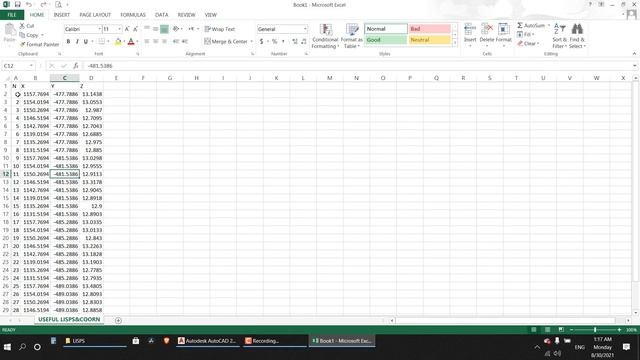Viewport: 640px width, 360px height.
Task: Switch to the DATA tab
Action: (x=161, y=15)
